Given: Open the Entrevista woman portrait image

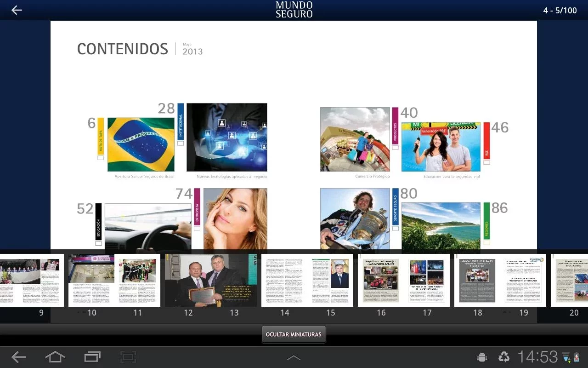Looking at the screenshot, I should (x=235, y=219).
